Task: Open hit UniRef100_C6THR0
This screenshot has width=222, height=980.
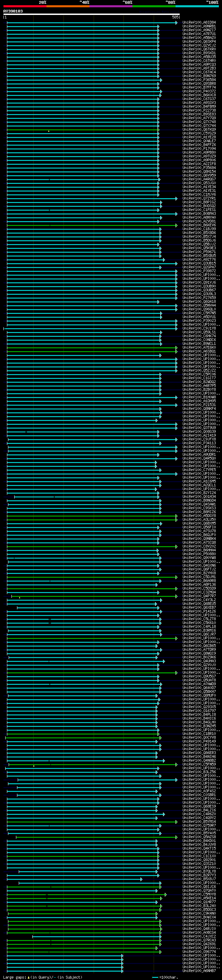Action: (x=199, y=60)
